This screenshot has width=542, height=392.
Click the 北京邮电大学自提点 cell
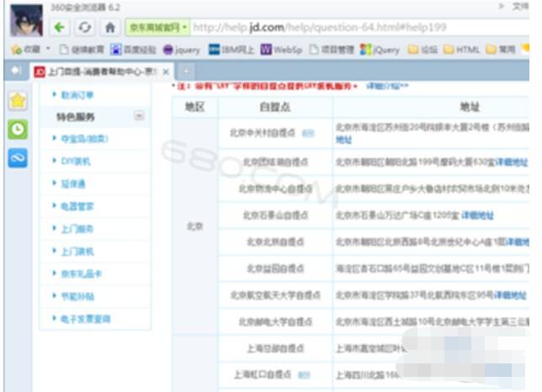click(x=275, y=322)
